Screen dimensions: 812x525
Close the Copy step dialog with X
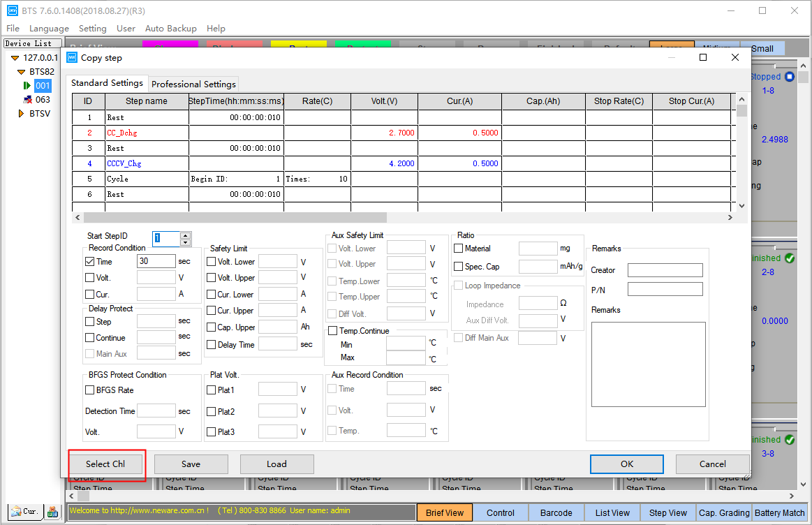735,57
